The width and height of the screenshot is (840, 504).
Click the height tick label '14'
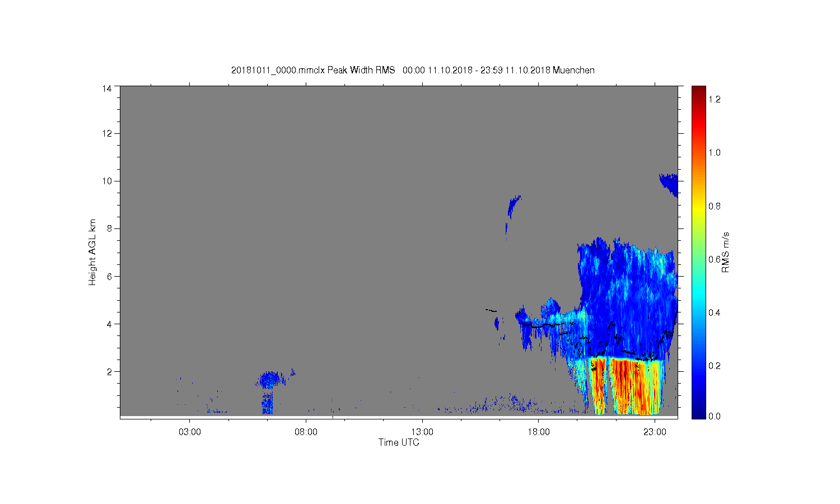tap(107, 88)
